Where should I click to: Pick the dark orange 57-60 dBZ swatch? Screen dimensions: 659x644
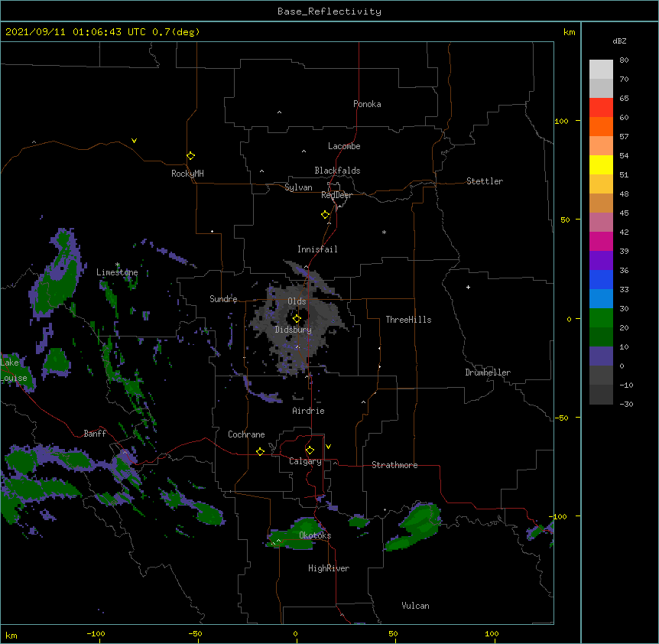(x=601, y=126)
